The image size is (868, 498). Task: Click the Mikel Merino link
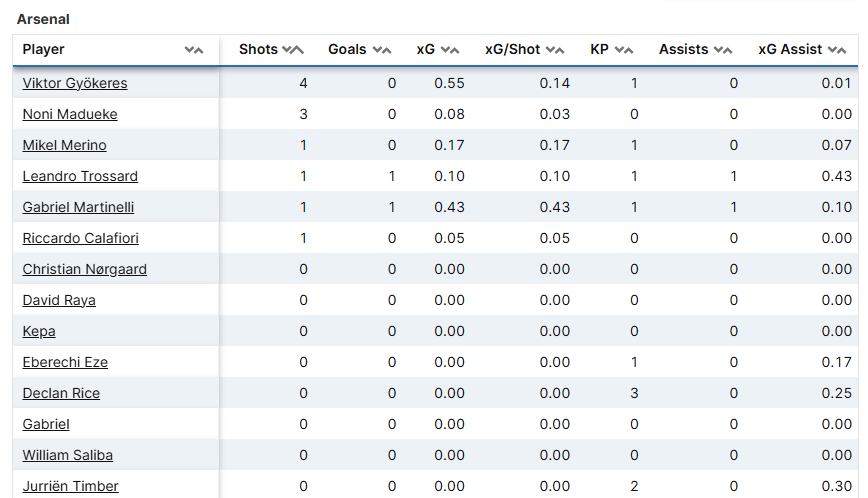64,145
